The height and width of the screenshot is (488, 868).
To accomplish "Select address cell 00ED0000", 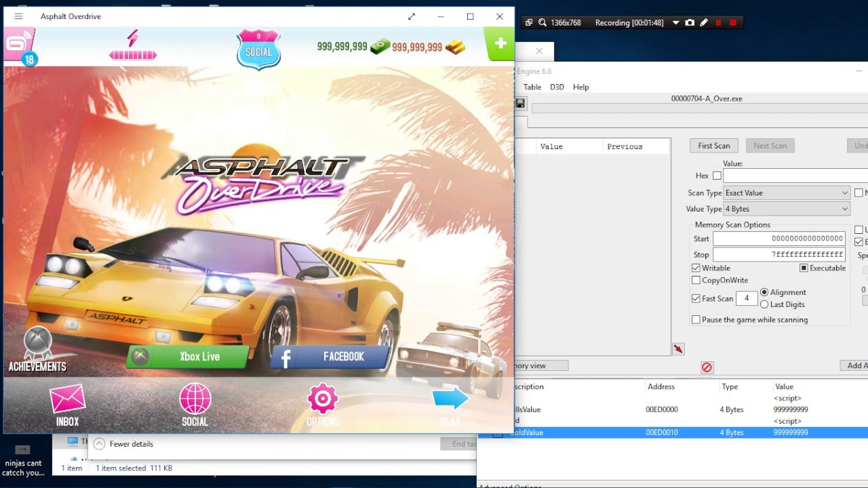I will coord(662,409).
